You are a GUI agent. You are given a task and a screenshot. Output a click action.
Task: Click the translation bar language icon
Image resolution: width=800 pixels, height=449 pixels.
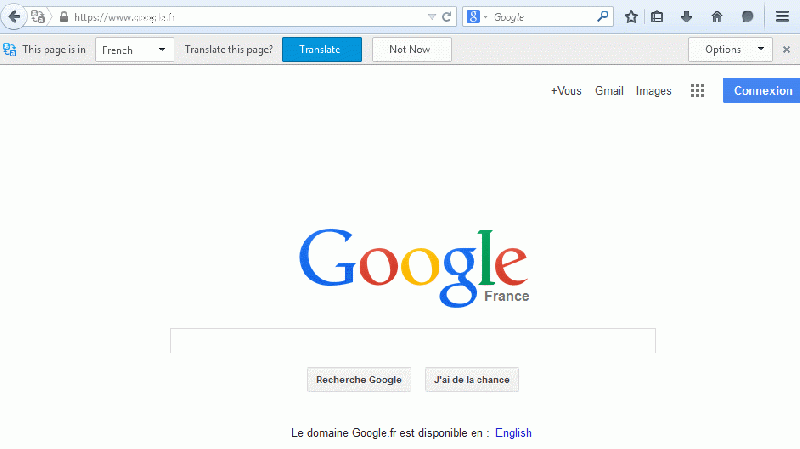click(10, 49)
